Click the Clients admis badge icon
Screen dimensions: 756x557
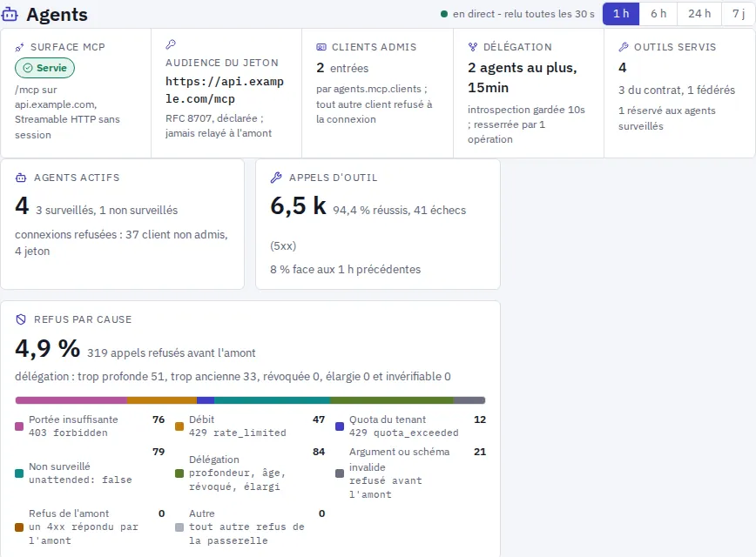pos(321,47)
